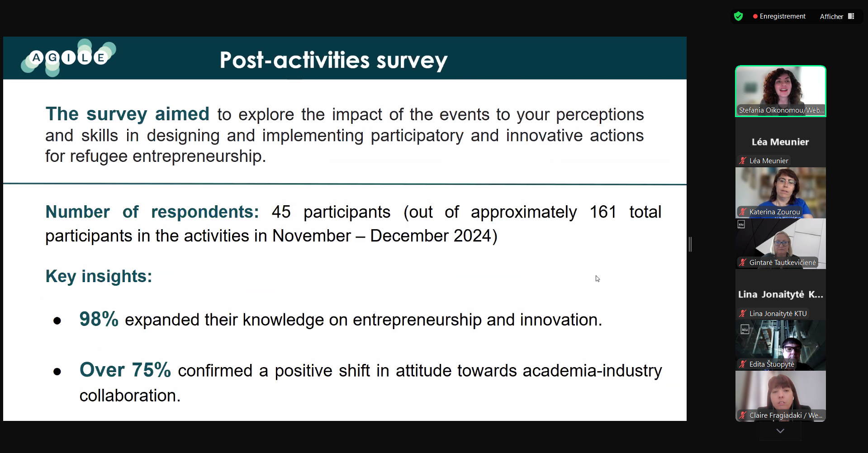
Task: Click Léa Meunier's muted microphone icon
Action: point(743,160)
